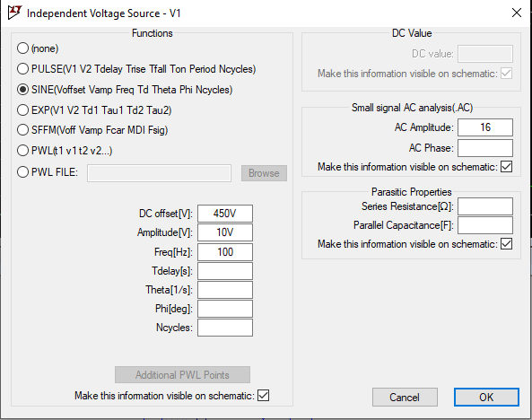The height and width of the screenshot is (420, 532).
Task: Choose the PWL(t1 v1 t2 v2...) option
Action: point(22,151)
